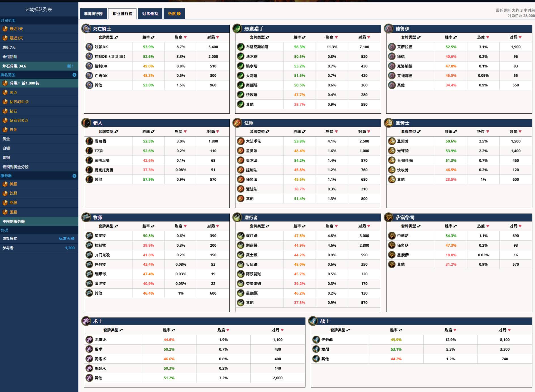Click the Druid class icon beside 德鲁伊
The image size is (535, 392).
[388, 29]
